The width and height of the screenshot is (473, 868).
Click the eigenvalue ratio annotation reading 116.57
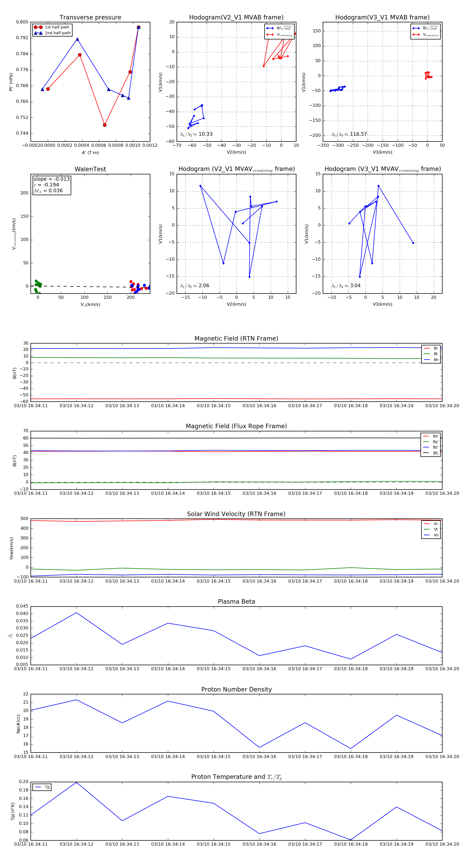pos(349,134)
